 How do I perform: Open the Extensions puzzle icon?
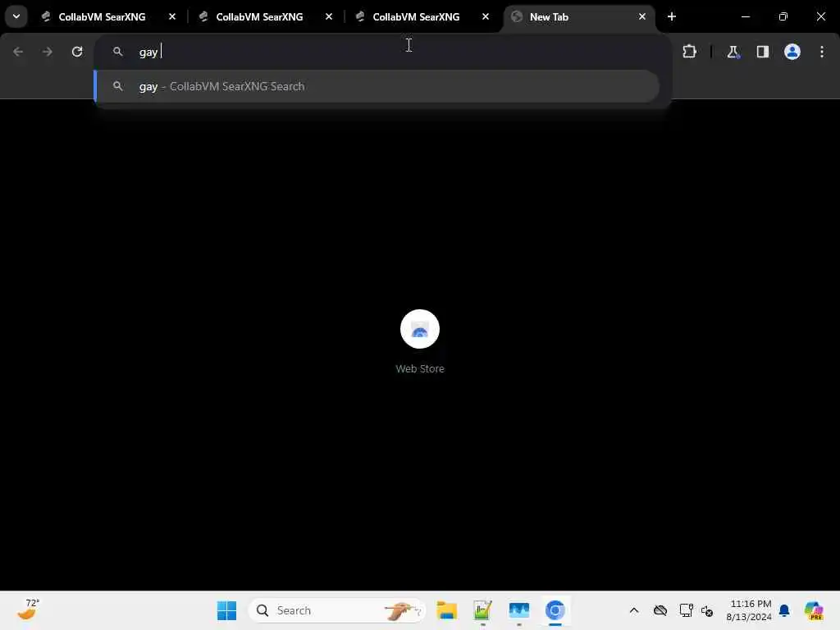click(x=689, y=52)
